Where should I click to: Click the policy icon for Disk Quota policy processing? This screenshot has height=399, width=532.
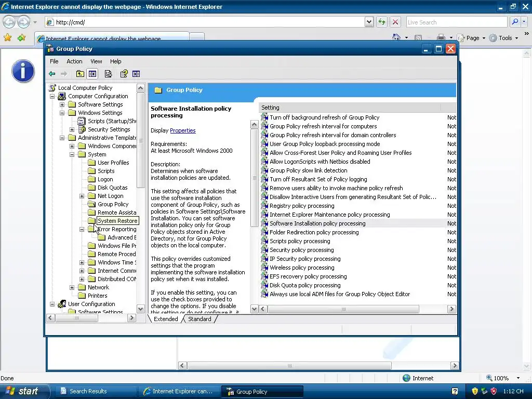pos(264,285)
